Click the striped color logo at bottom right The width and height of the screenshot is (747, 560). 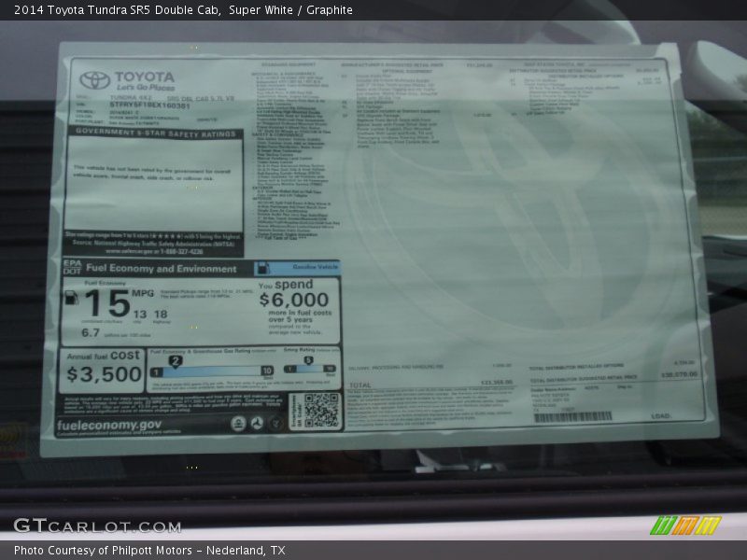(684, 525)
